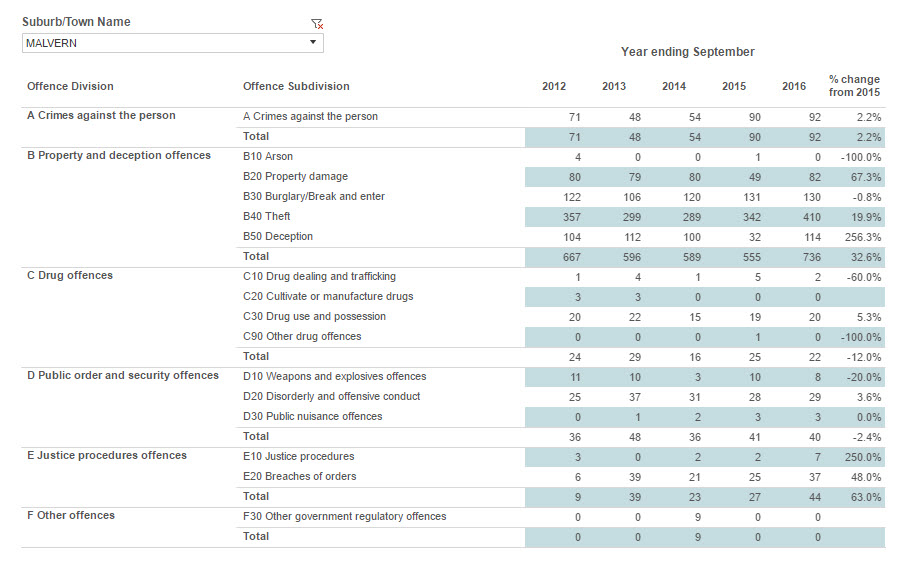
Task: Select the A Crimes against the person division
Action: pyautogui.click(x=101, y=116)
